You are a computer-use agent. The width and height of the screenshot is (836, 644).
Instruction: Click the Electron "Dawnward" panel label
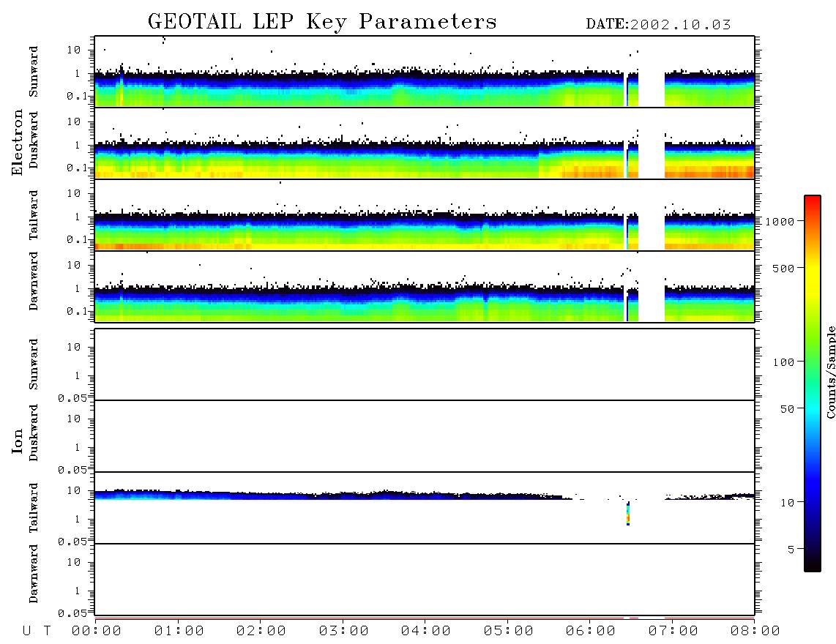[x=34, y=281]
